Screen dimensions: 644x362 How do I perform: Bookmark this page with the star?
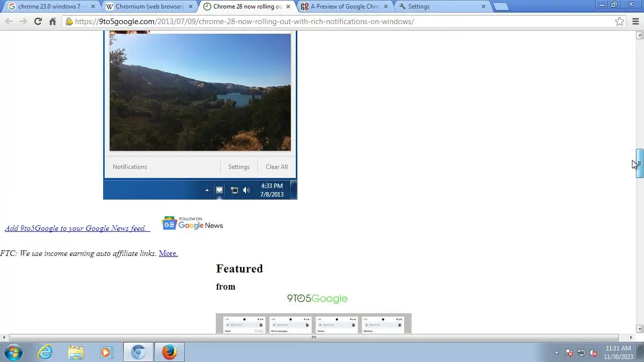coord(619,21)
